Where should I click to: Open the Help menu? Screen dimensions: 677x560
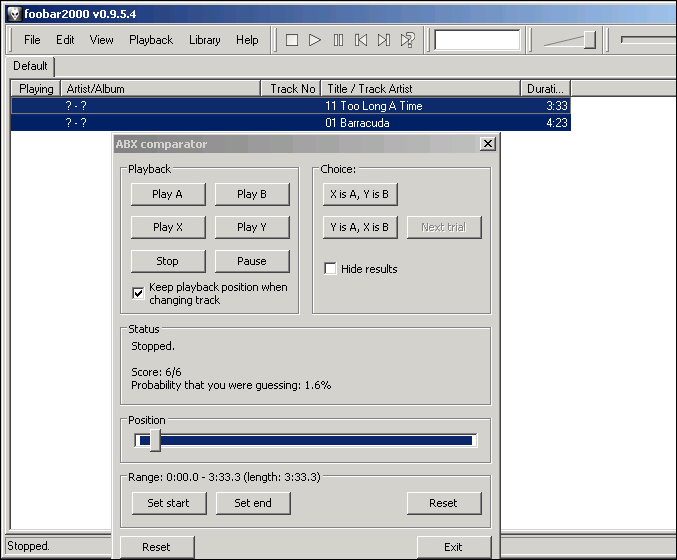[247, 40]
